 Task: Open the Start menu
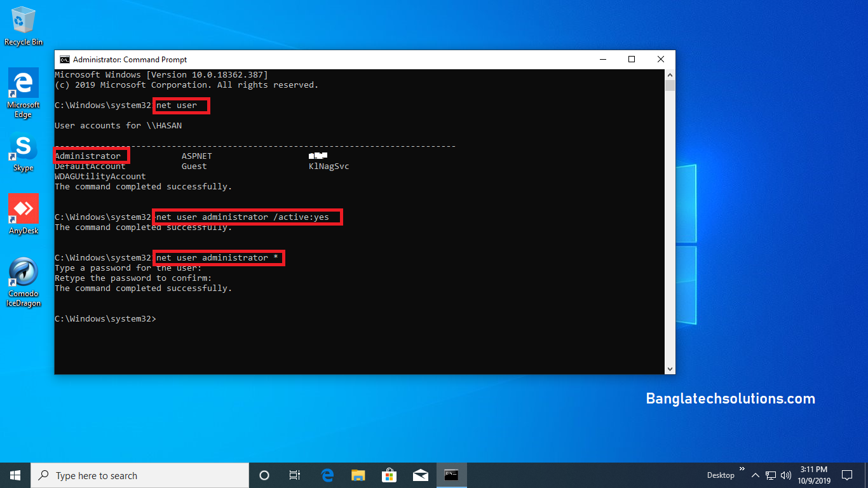(15, 475)
